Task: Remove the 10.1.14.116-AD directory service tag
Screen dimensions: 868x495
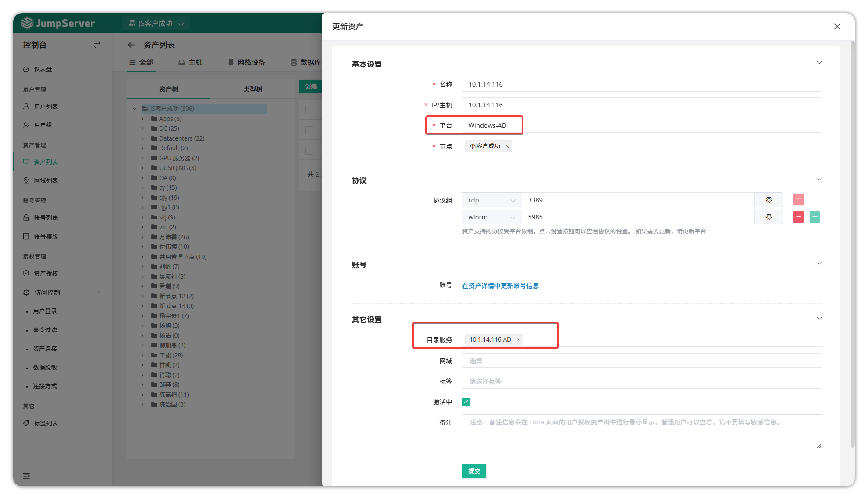Action: (x=518, y=340)
